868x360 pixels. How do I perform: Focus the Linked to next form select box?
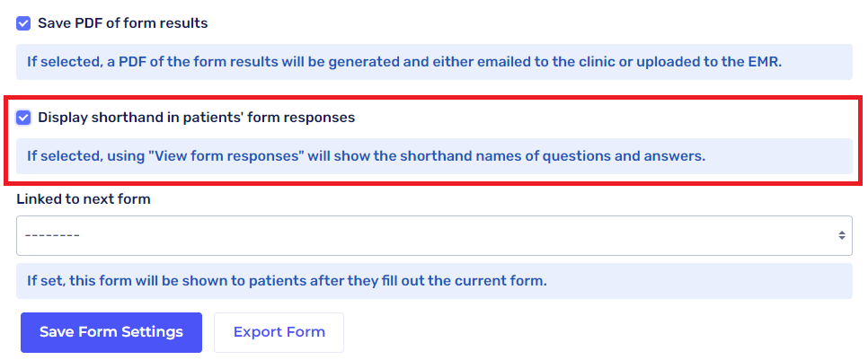434,235
